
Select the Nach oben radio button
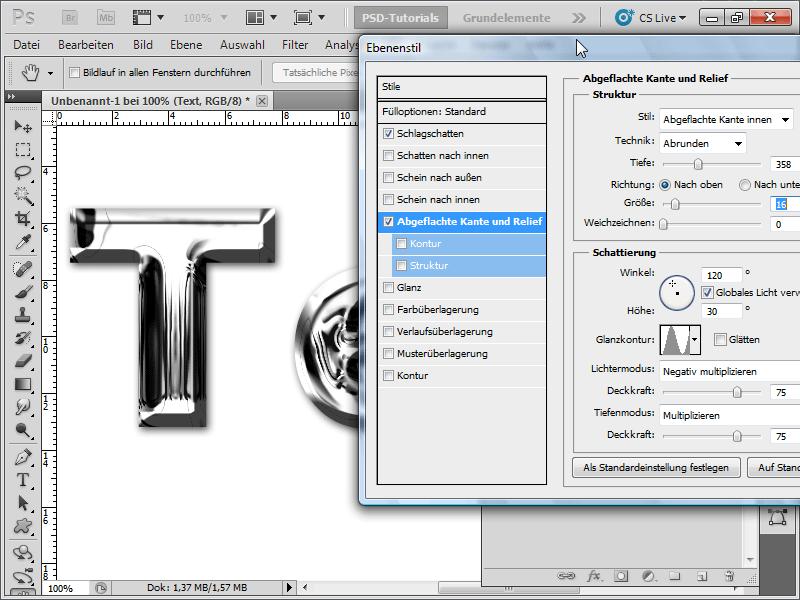coord(665,185)
